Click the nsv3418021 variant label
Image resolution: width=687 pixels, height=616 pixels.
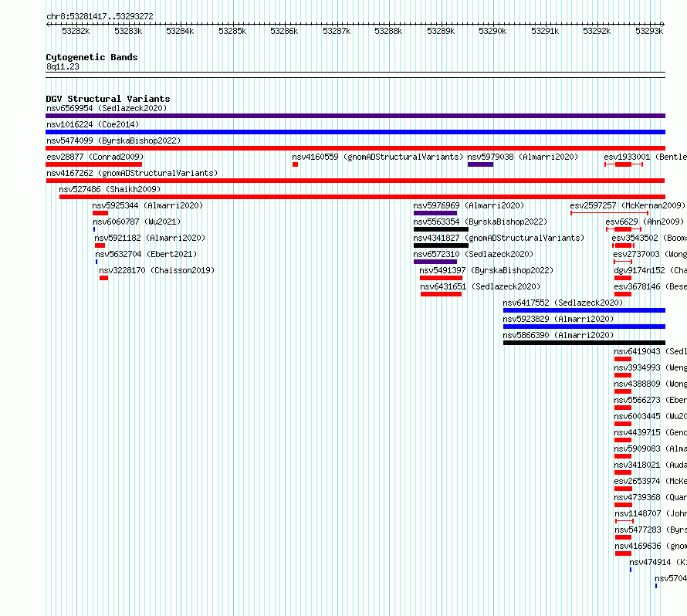click(650, 465)
